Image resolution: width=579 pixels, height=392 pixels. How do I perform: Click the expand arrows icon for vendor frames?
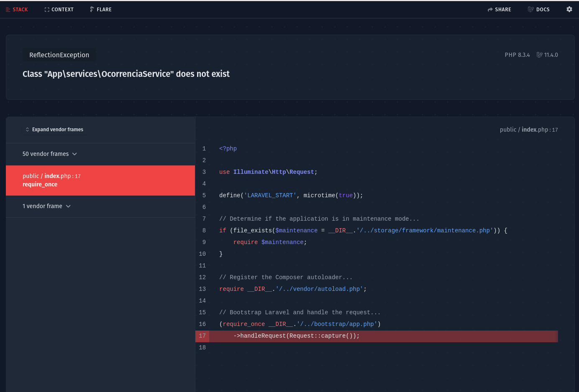[x=28, y=130]
